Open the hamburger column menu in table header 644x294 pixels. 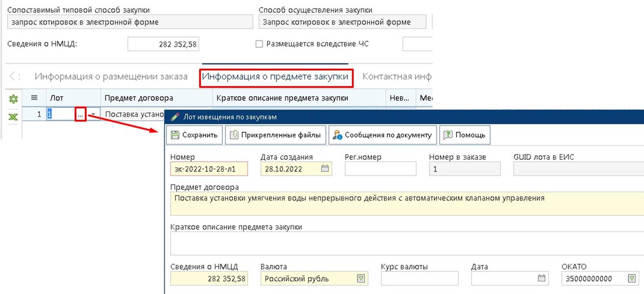pyautogui.click(x=34, y=98)
